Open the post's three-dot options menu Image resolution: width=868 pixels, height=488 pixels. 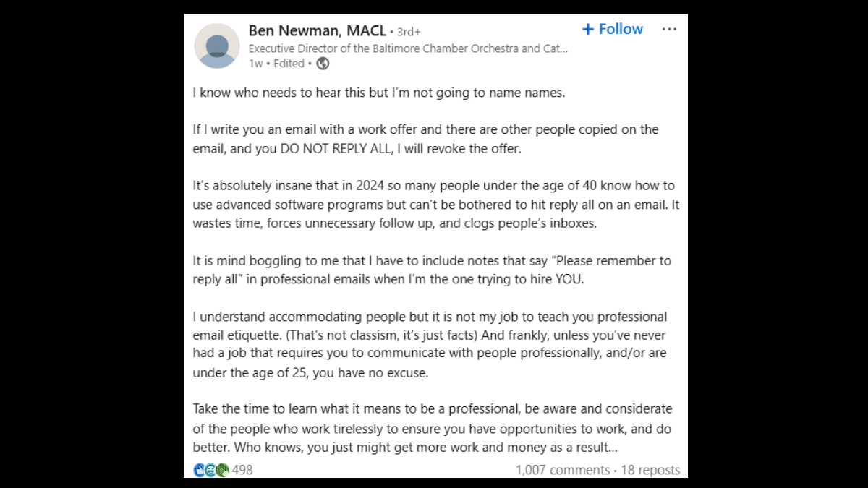point(669,29)
